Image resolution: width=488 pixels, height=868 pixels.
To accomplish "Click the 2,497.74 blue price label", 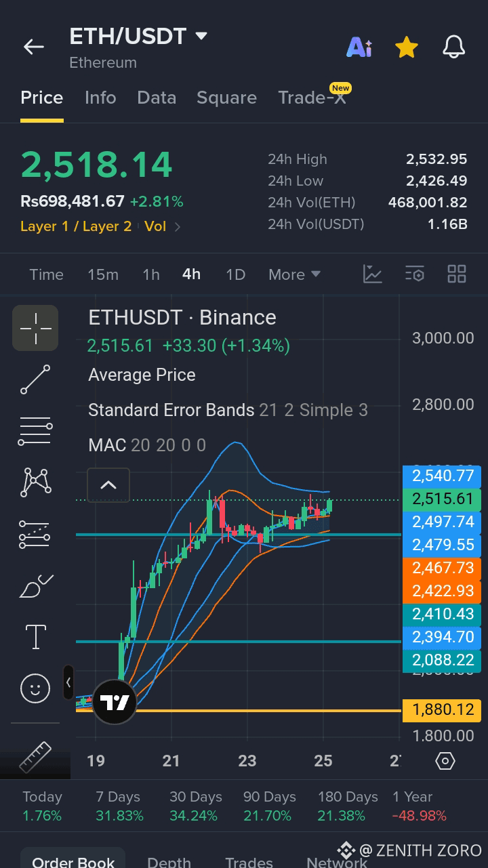I will (x=442, y=522).
